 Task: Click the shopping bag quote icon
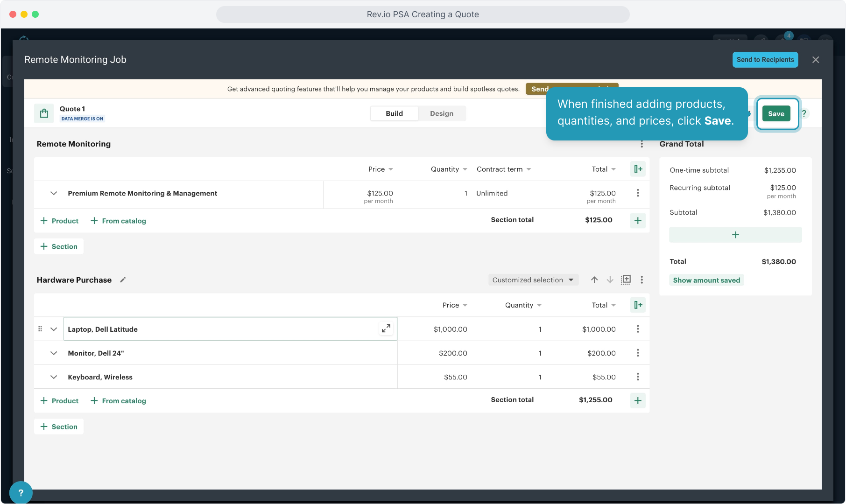click(x=44, y=113)
